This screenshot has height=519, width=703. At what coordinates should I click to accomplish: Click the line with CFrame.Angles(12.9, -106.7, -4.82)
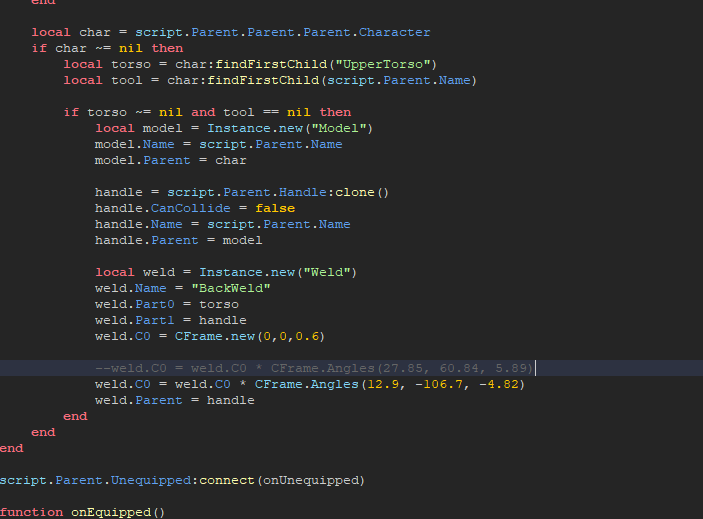click(310, 385)
